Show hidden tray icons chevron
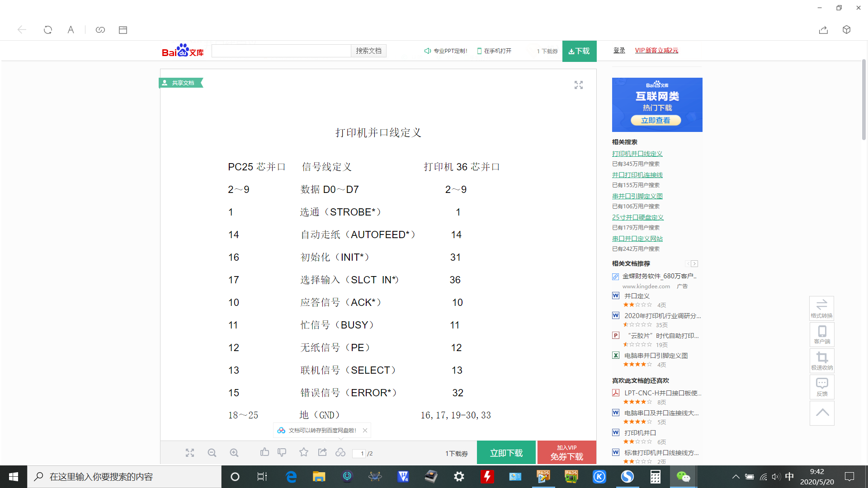This screenshot has height=488, width=868. [x=736, y=477]
